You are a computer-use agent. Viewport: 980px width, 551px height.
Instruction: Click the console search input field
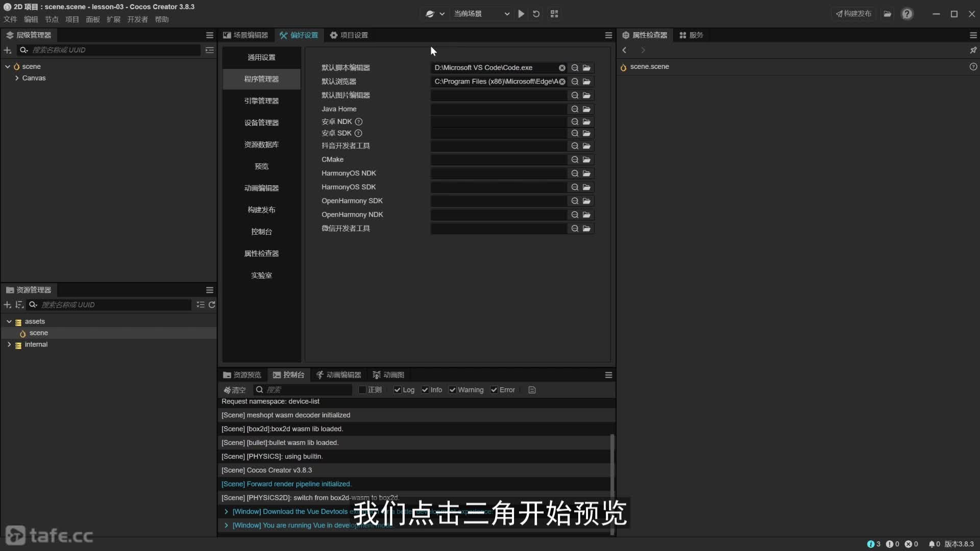click(303, 390)
